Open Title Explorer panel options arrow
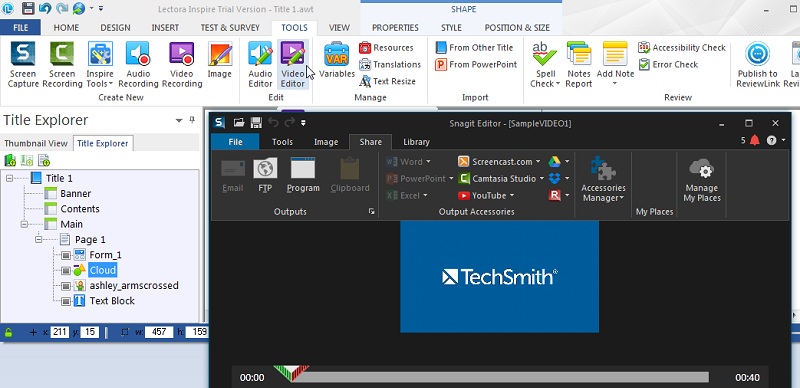This screenshot has width=800, height=388. tap(179, 120)
